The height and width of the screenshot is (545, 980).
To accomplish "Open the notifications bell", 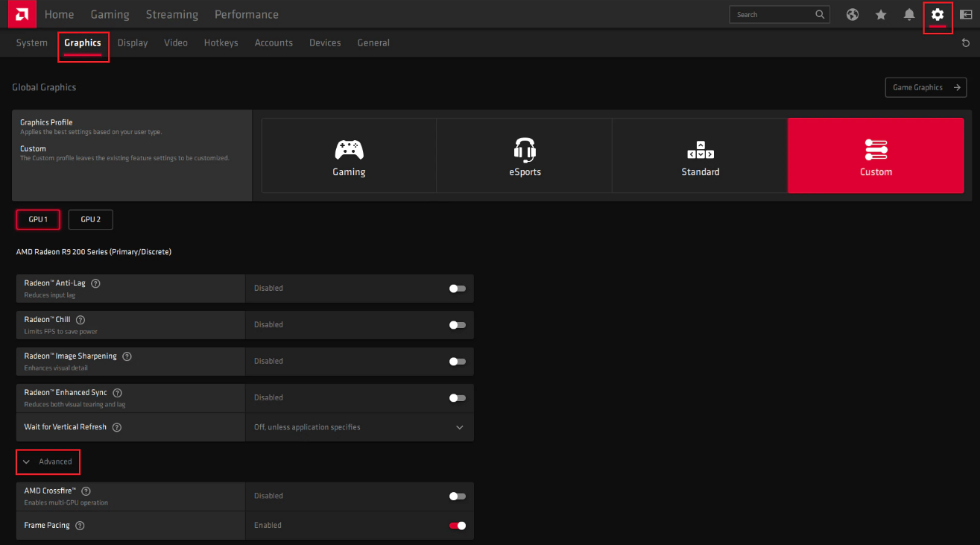I will pyautogui.click(x=909, y=15).
